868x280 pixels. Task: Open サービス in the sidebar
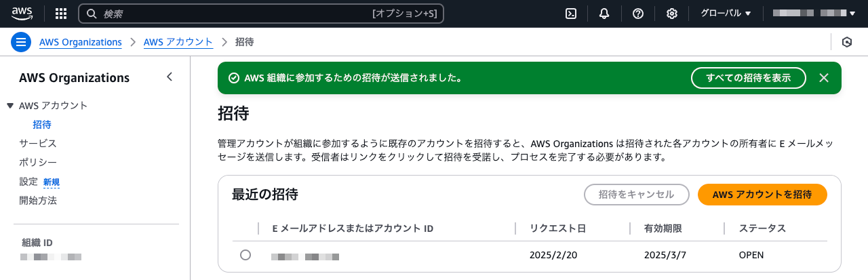tap(38, 144)
